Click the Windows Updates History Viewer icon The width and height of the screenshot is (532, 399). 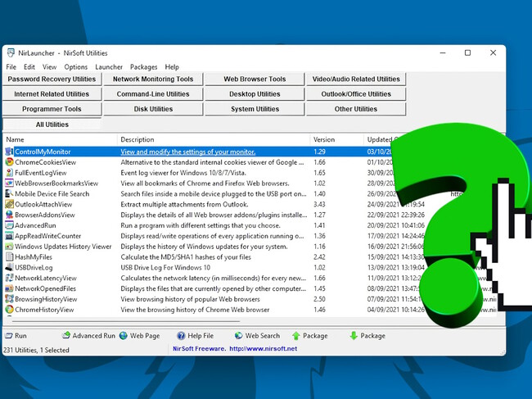(x=9, y=247)
